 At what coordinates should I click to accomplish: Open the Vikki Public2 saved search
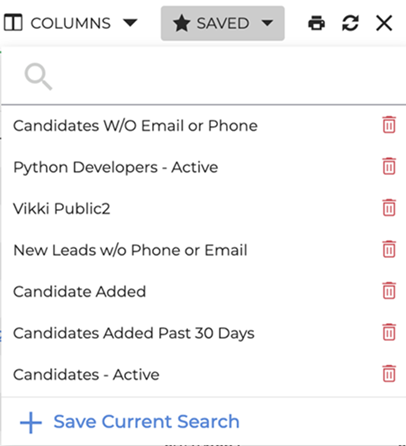point(62,209)
